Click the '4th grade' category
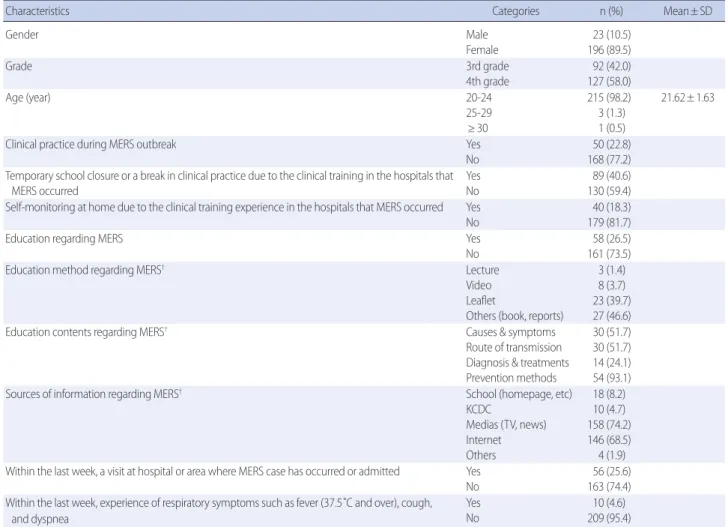 pos(488,82)
